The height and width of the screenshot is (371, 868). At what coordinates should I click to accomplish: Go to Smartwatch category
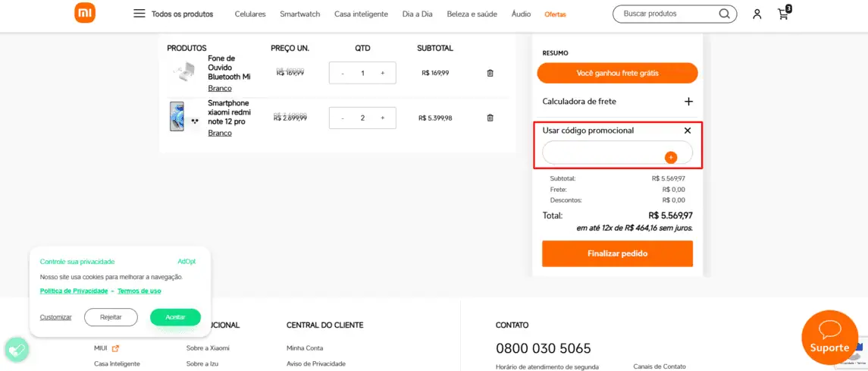[x=300, y=14]
